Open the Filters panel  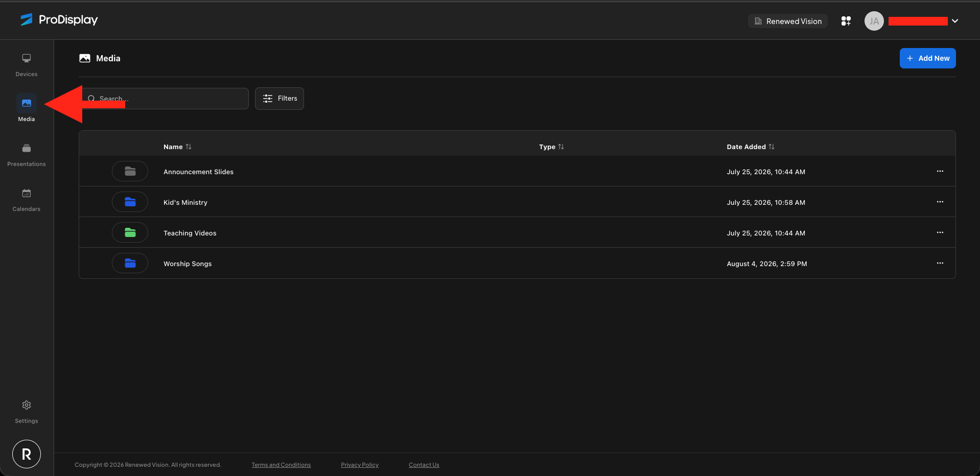[x=279, y=99]
